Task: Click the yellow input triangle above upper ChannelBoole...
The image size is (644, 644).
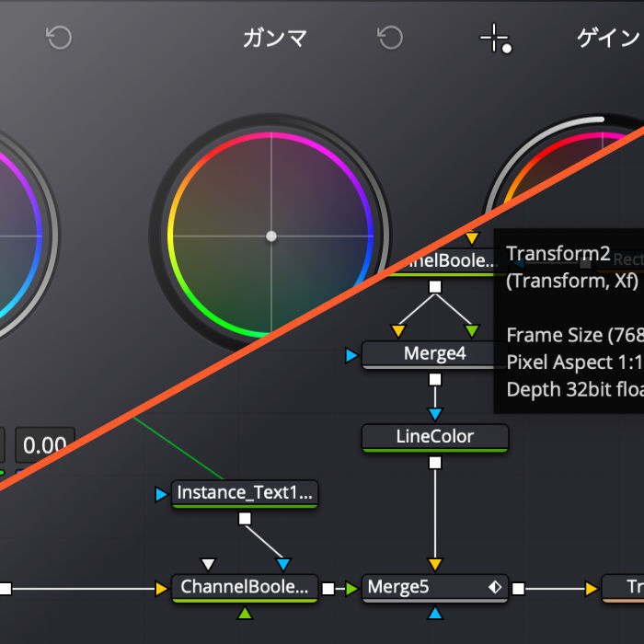Action: tap(472, 237)
